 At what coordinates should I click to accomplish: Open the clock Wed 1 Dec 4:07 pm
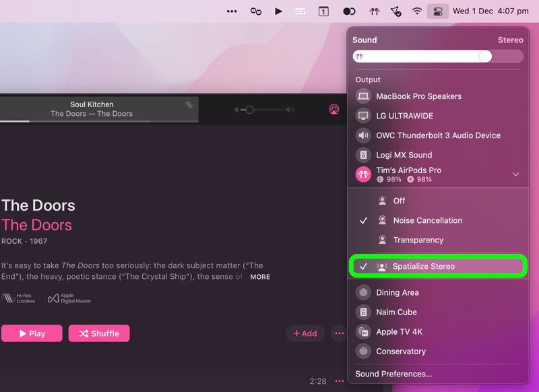click(490, 11)
